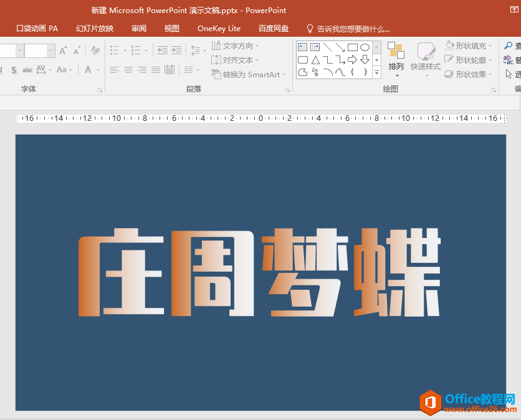Align text to the left
Screen dimensions: 521x420
pos(115,70)
